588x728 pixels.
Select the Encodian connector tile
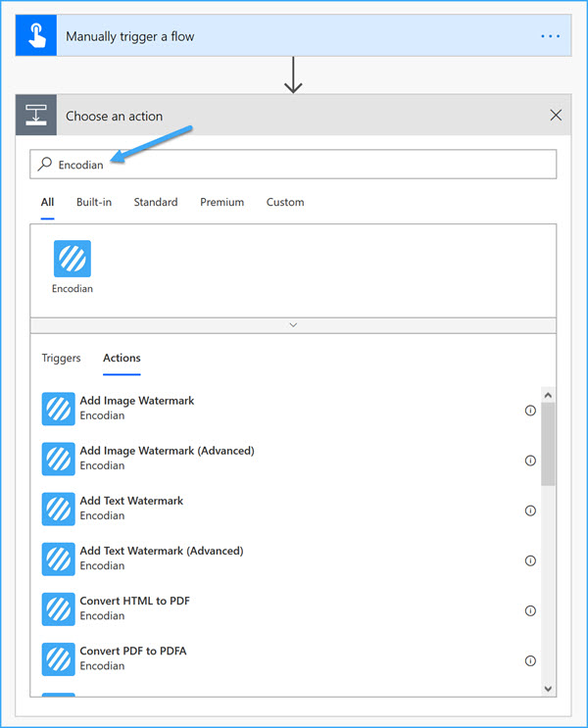(x=73, y=267)
